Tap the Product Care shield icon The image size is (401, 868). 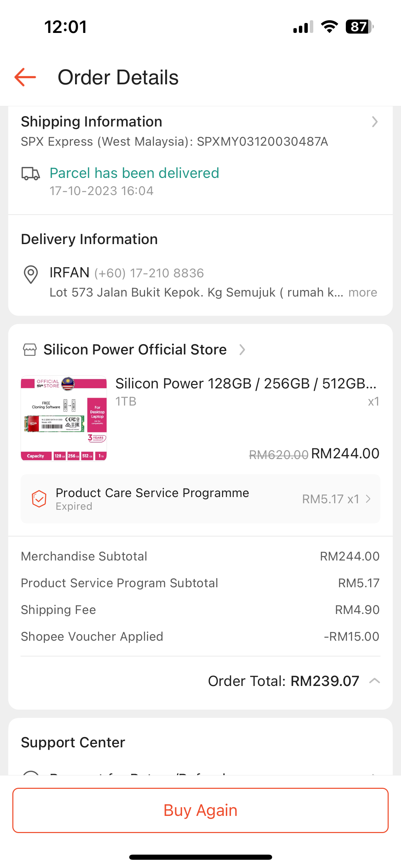coord(39,498)
